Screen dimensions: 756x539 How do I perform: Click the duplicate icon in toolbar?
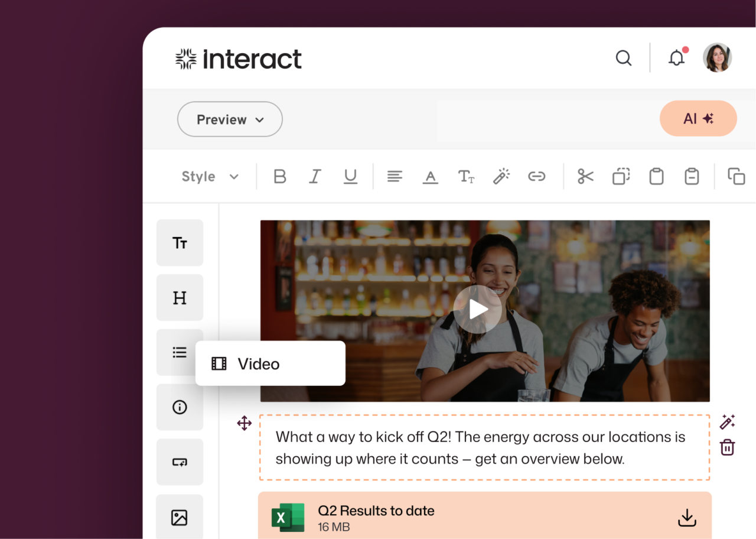tap(736, 176)
